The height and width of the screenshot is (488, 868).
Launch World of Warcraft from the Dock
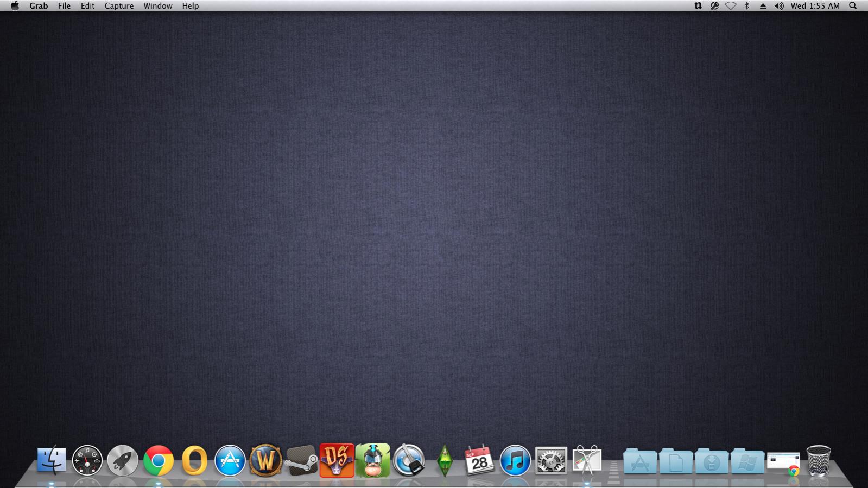pos(265,460)
